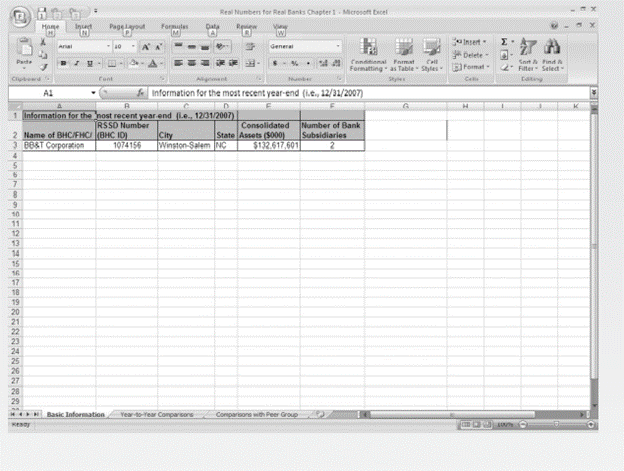Click the Cut scissors icon

click(43, 41)
